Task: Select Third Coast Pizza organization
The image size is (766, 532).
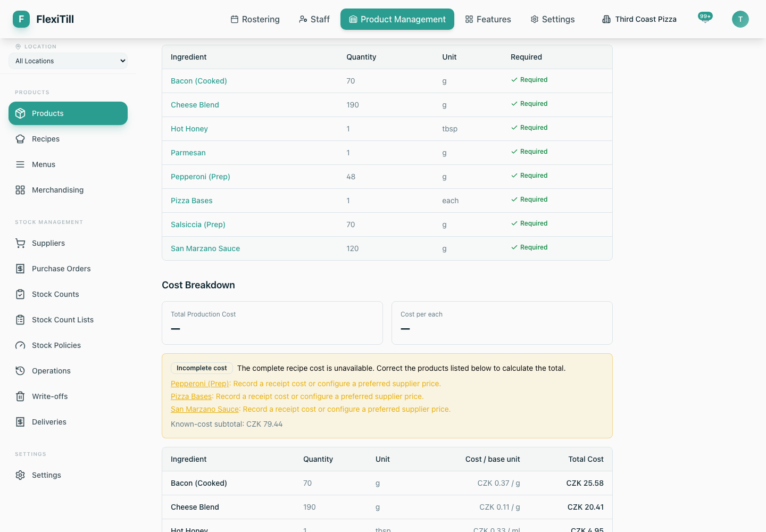Action: pyautogui.click(x=639, y=19)
